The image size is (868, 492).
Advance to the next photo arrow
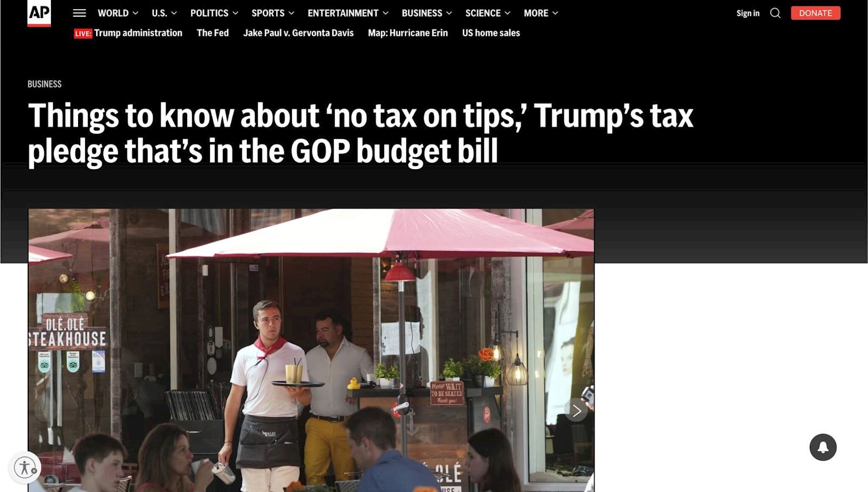[576, 411]
